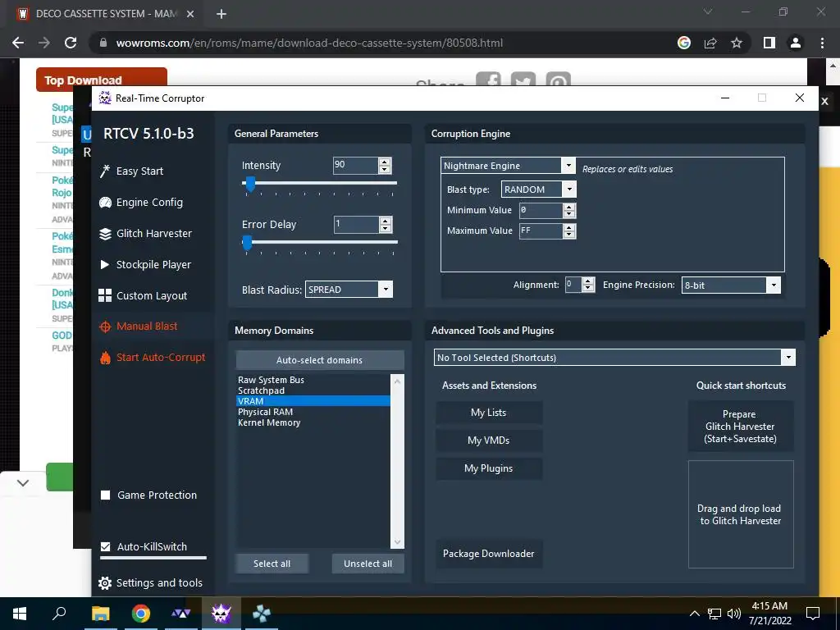Screen dimensions: 840x630
Task: Open the Windows notification center
Action: click(x=813, y=614)
